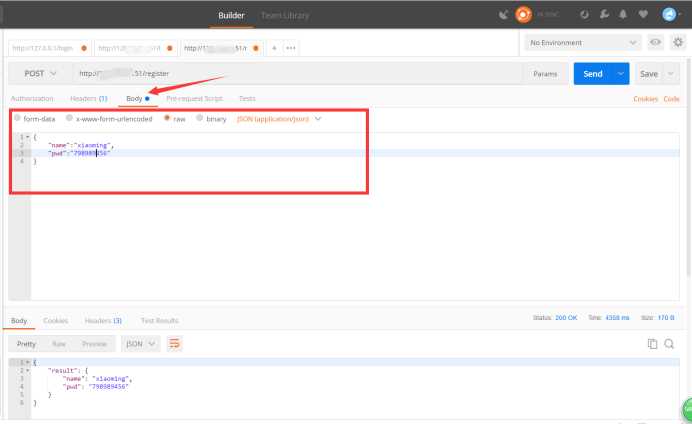Switch to the third active request tab
This screenshot has height=424, width=692.
221,48
